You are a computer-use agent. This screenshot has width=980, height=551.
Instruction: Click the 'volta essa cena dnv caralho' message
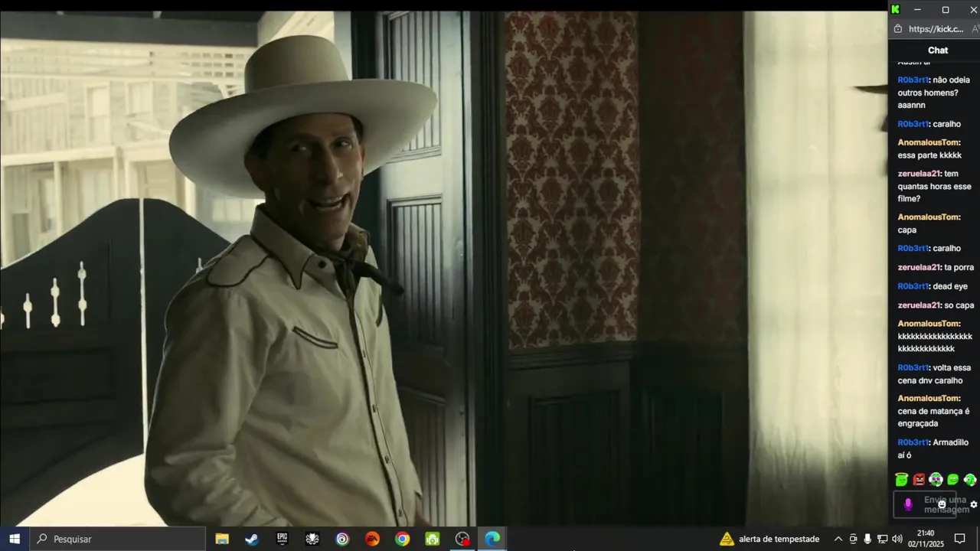(x=935, y=373)
